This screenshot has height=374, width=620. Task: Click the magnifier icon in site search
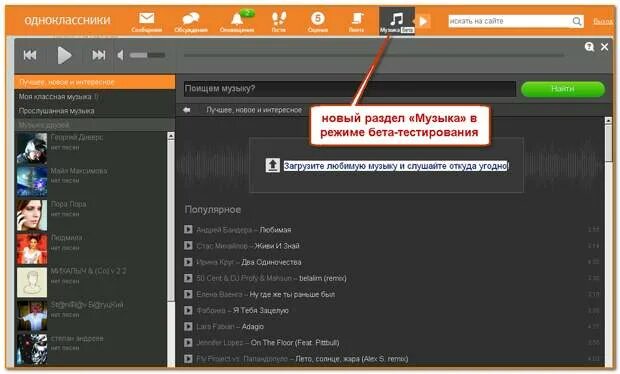point(577,21)
